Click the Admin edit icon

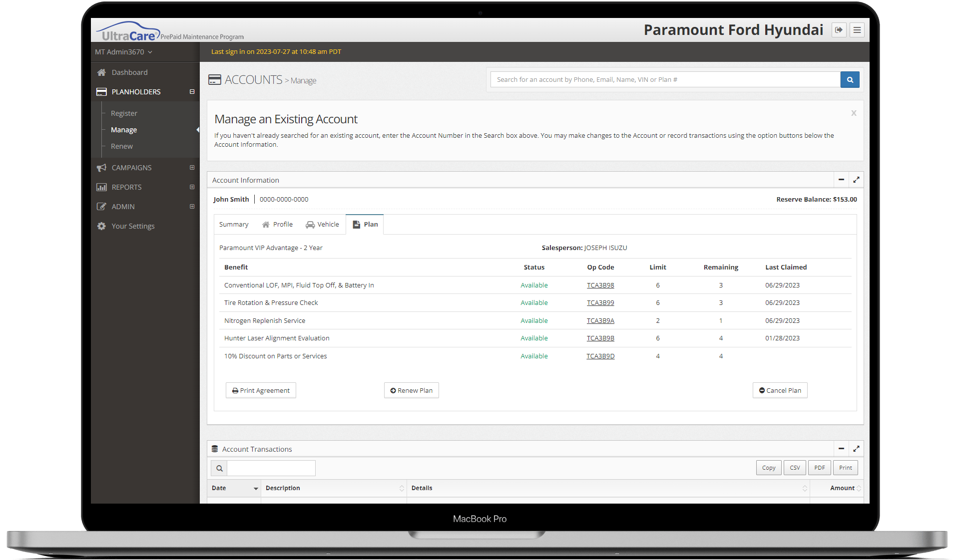pyautogui.click(x=101, y=207)
